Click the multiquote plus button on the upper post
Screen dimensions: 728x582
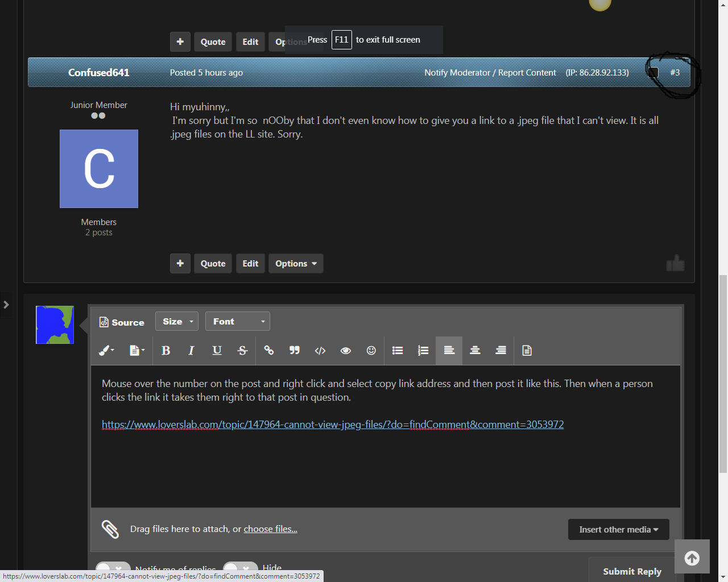click(x=180, y=42)
